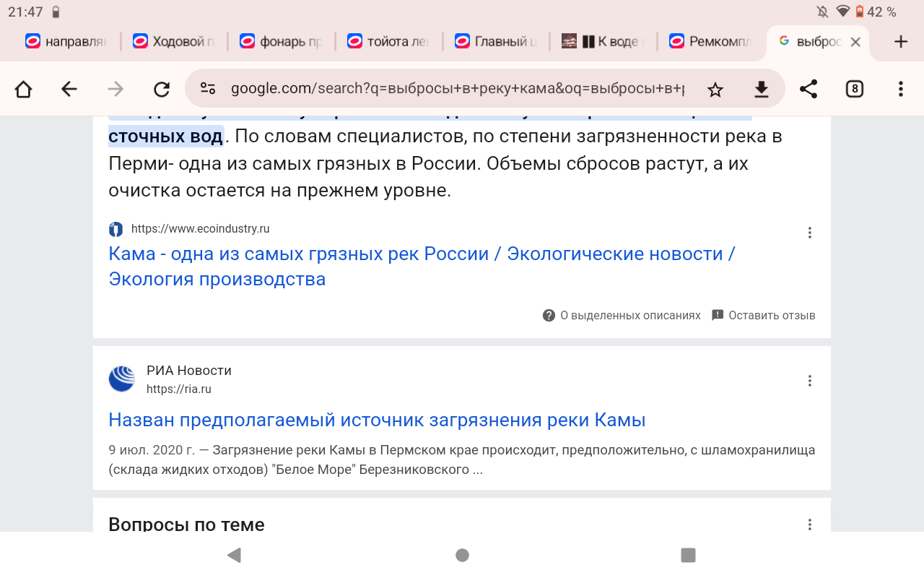
Task: Open more options for РИА Новости result
Action: 810,381
